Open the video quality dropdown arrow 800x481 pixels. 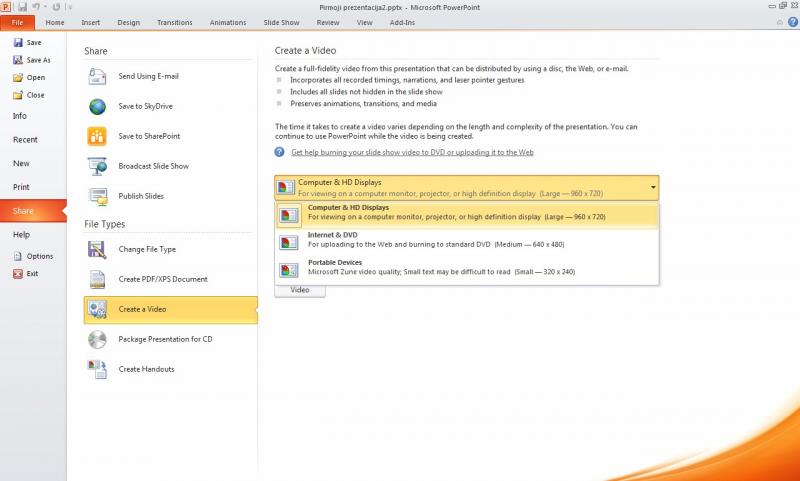pos(653,188)
